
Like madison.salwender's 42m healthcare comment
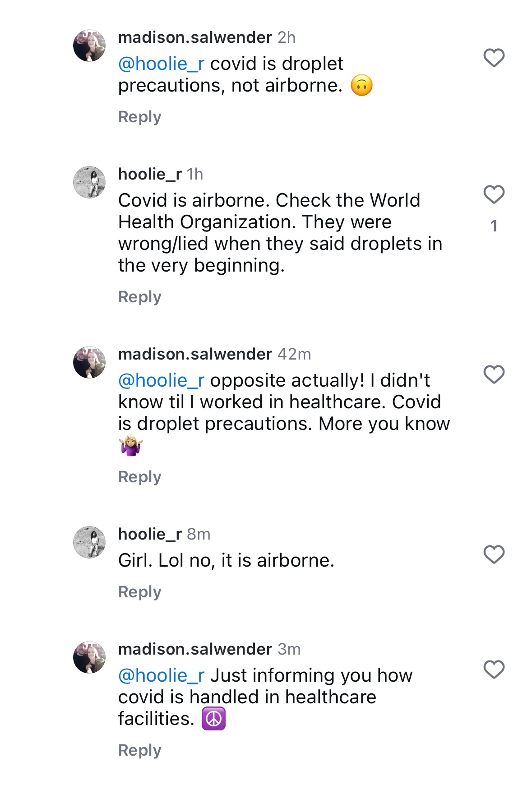(x=494, y=375)
